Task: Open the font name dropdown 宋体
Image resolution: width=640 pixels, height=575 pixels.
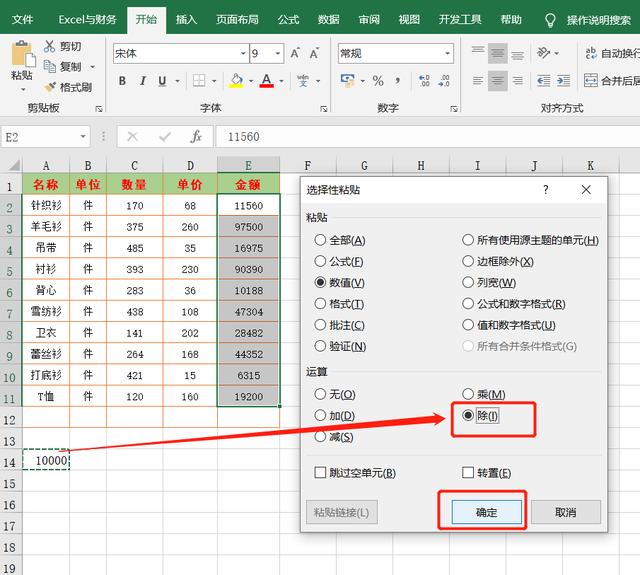Action: coord(243,53)
